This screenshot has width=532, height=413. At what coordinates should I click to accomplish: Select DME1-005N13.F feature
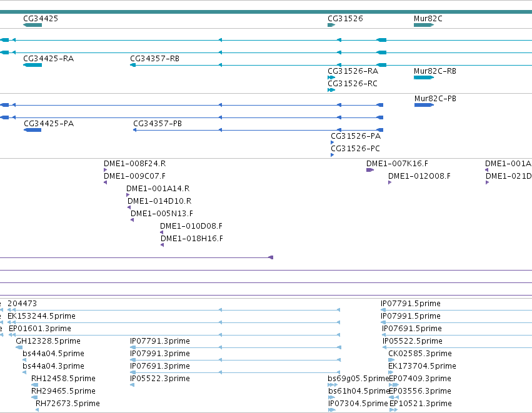point(162,214)
